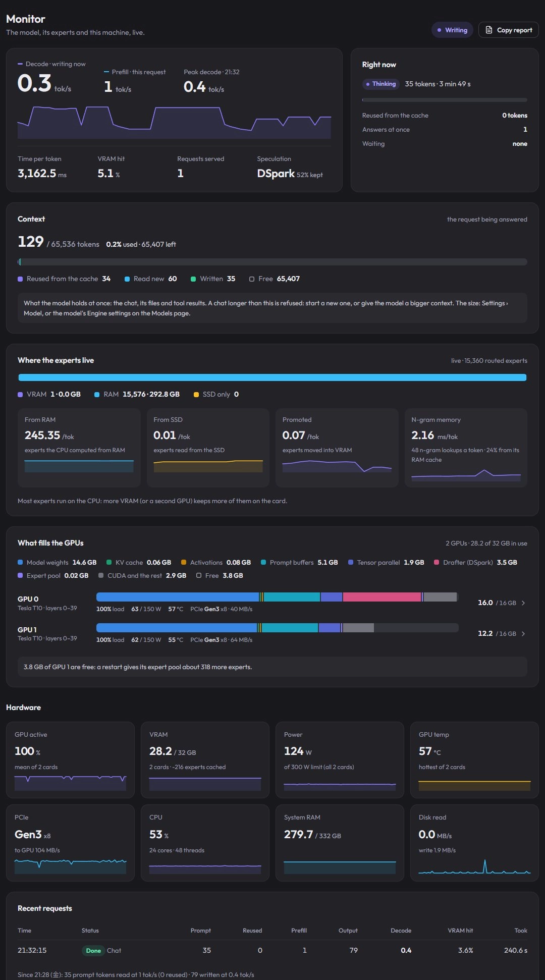The image size is (545, 980).
Task: Select the Disk read hardware card
Action: coord(474,843)
